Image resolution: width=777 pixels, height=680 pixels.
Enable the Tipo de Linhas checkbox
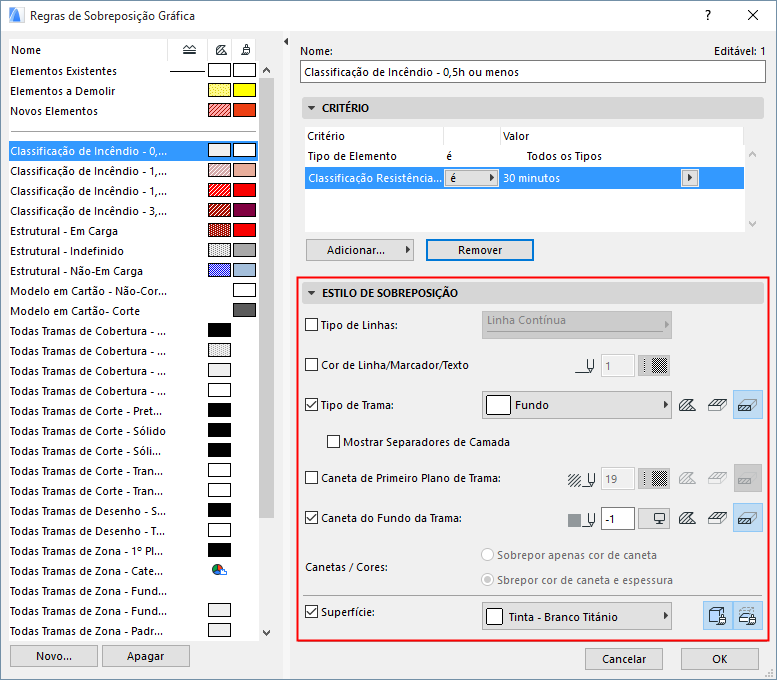point(311,325)
